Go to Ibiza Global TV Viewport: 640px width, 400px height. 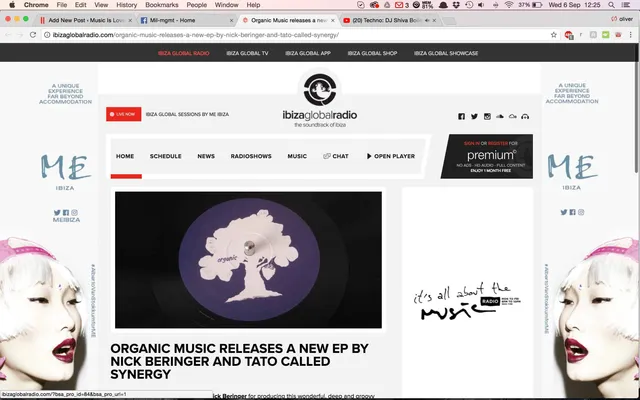click(247, 53)
